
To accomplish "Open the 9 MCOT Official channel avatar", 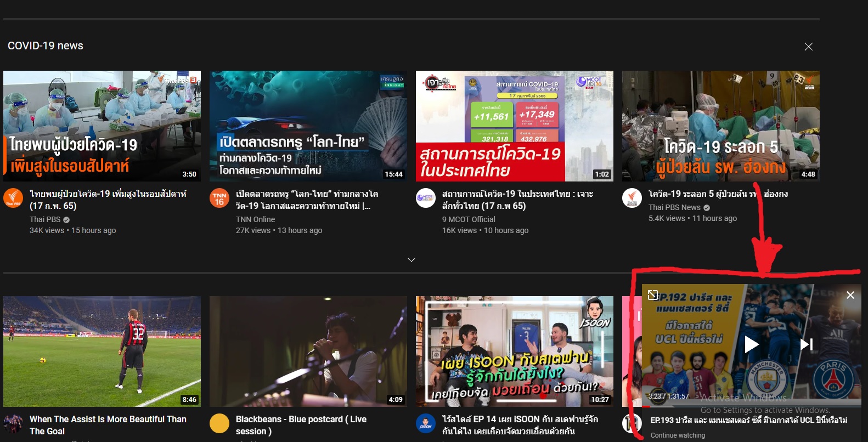I will (x=426, y=198).
